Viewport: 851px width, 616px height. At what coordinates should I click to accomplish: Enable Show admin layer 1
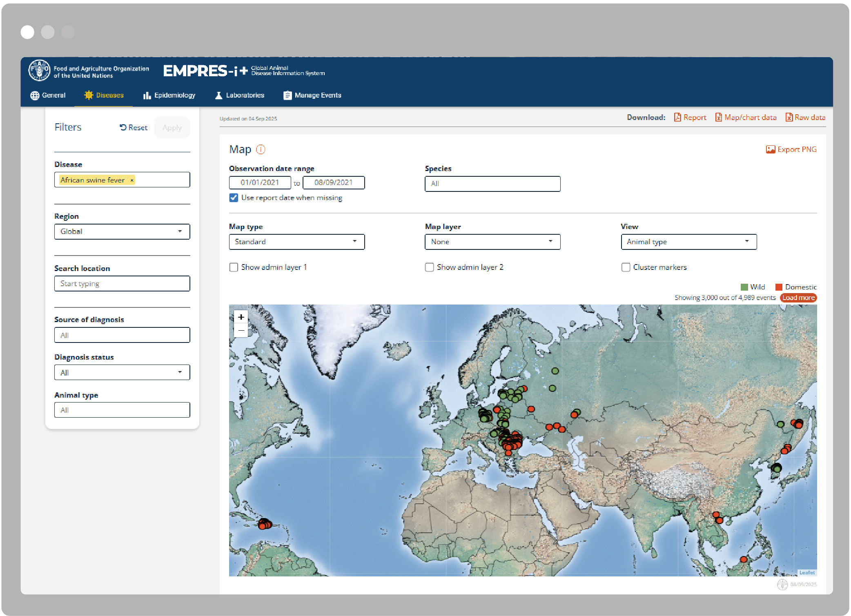[234, 267]
